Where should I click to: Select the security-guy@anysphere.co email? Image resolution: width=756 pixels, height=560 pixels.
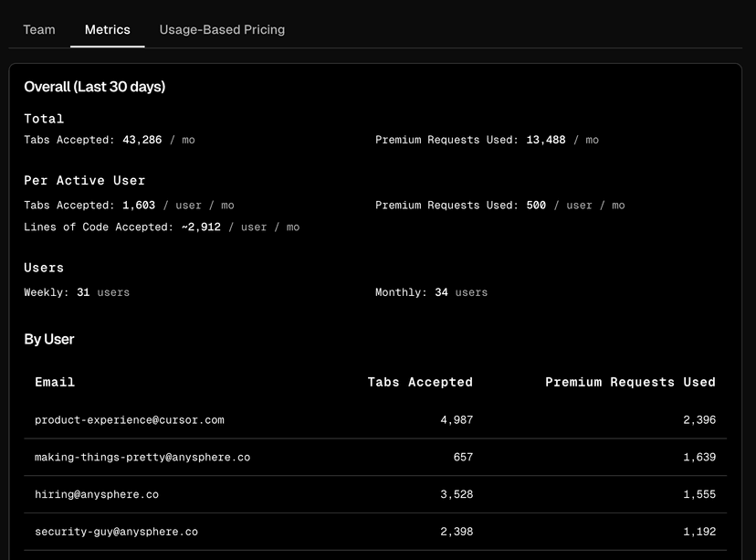116,532
